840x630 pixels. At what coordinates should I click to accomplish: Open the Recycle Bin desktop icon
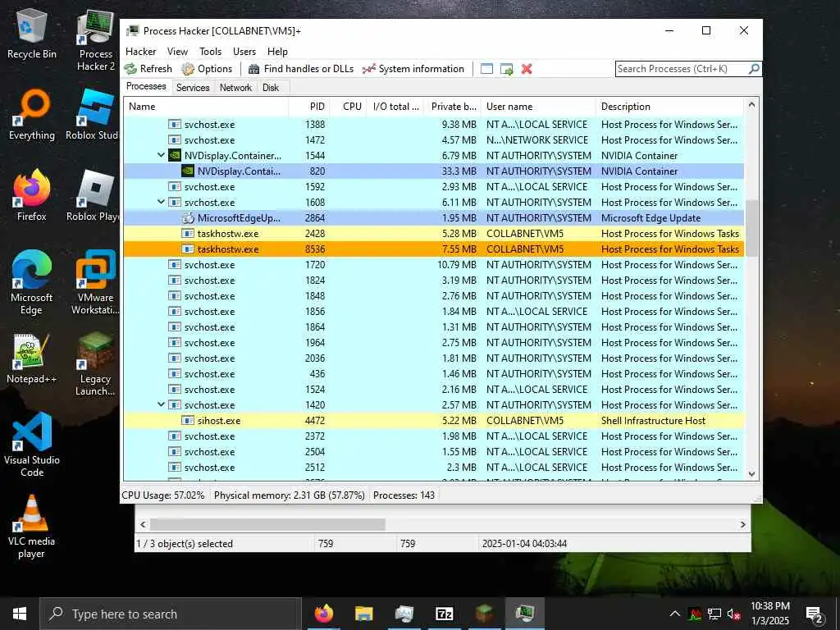32,34
